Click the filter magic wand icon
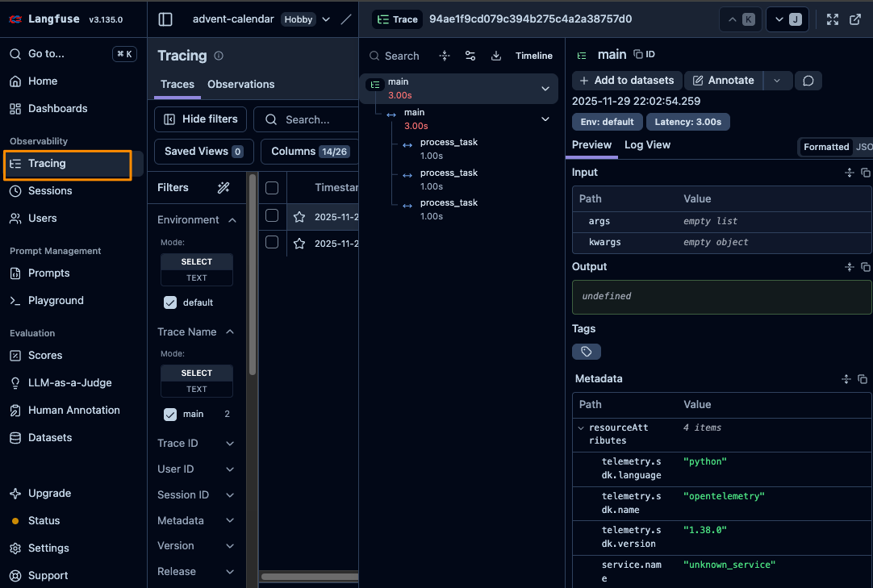 tap(223, 188)
